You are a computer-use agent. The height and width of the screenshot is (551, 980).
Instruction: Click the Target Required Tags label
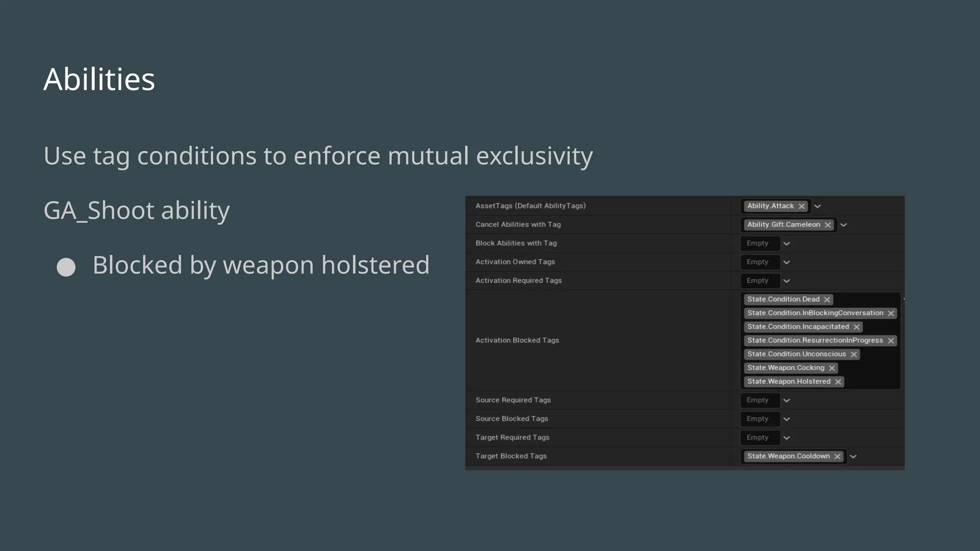coord(512,438)
